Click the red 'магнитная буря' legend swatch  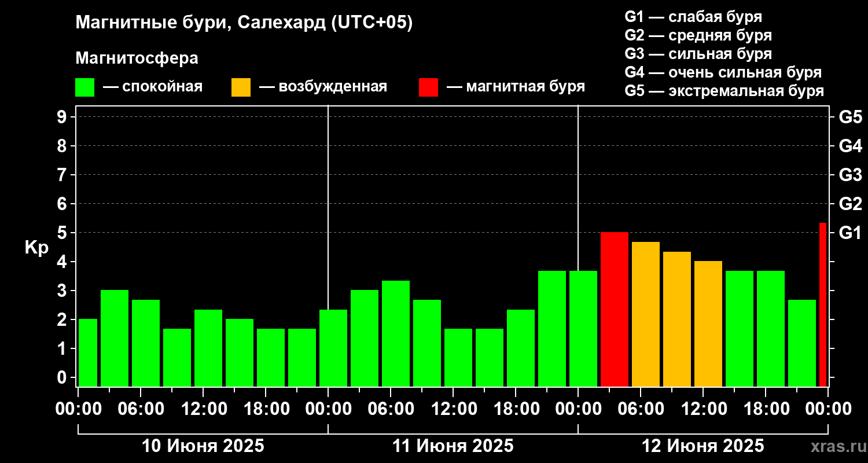point(428,87)
